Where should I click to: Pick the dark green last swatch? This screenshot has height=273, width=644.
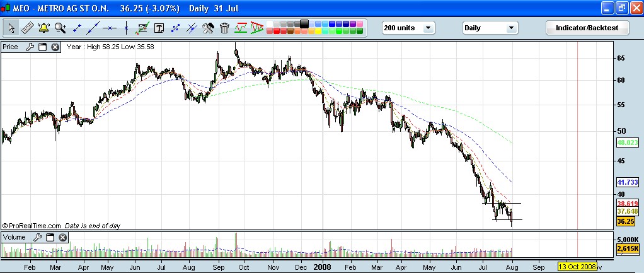click(360, 31)
